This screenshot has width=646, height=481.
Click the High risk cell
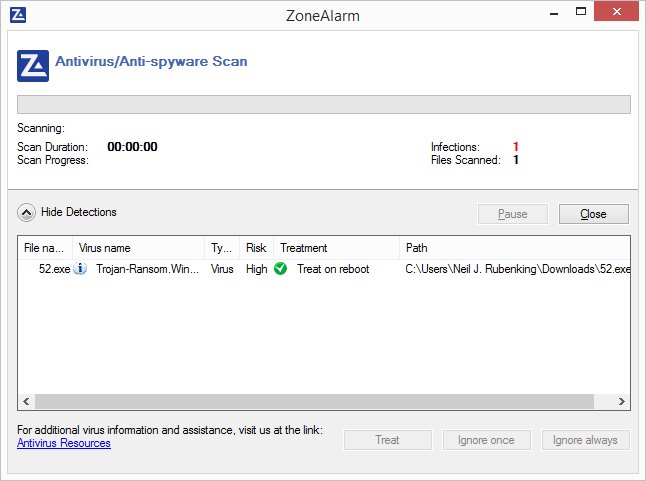click(x=257, y=269)
